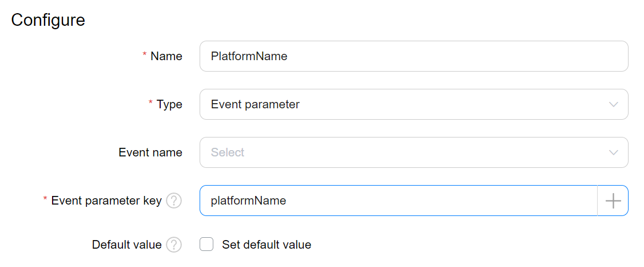This screenshot has height=267, width=644.
Task: Focus the Name field containing PlatformName
Action: coord(414,56)
